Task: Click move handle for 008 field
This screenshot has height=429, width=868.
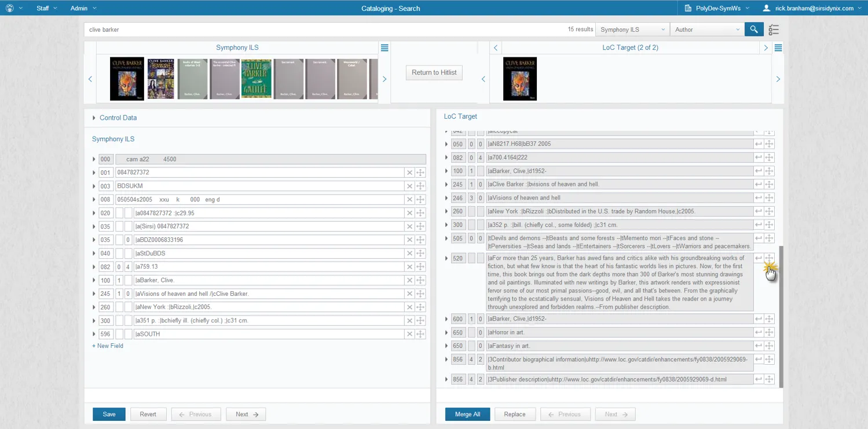Action: [x=420, y=200]
